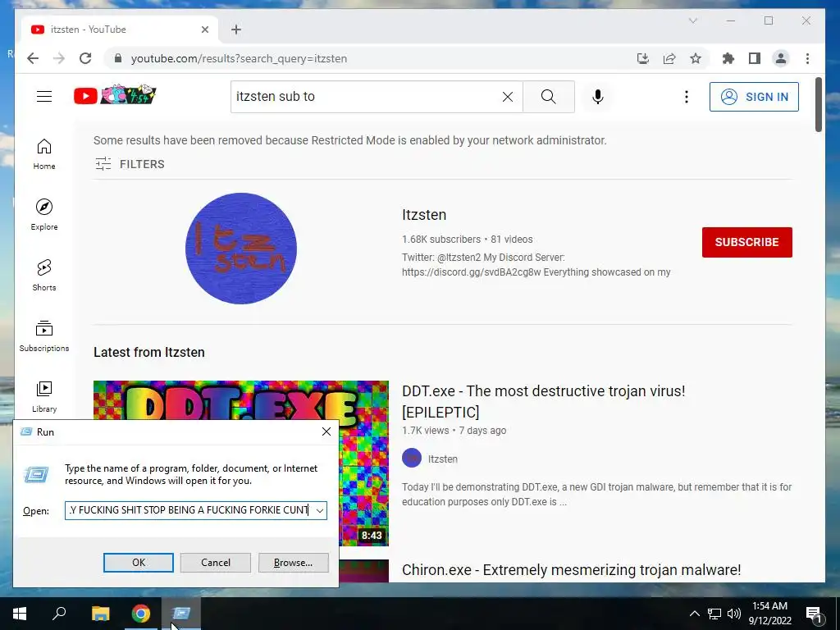Open the Home sidebar item
The height and width of the screenshot is (630, 840).
[44, 155]
